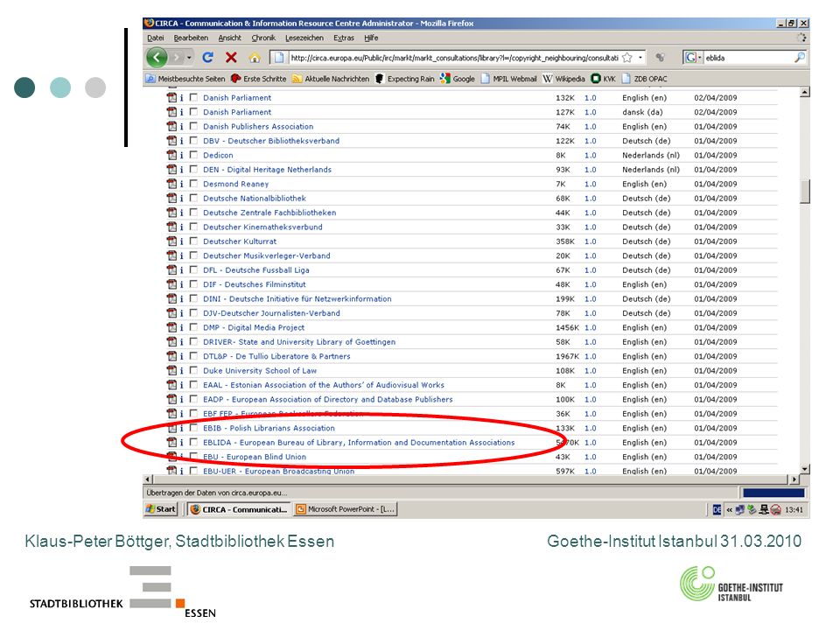
Task: Click the horizontal scrollbar right arrow
Action: (x=795, y=479)
